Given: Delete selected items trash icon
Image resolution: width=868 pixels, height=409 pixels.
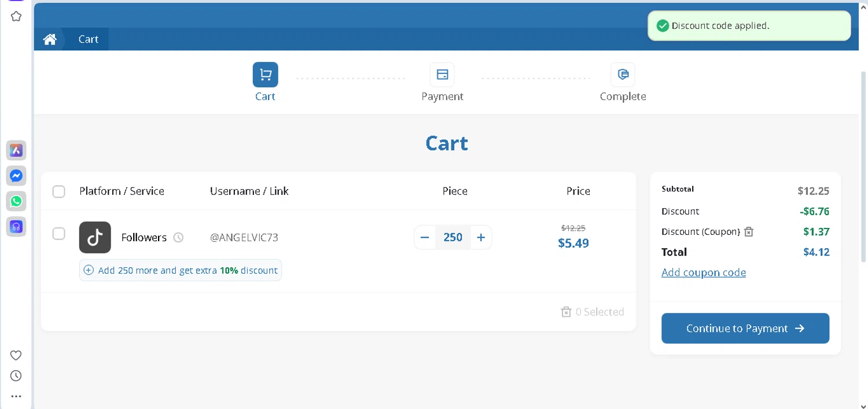Looking at the screenshot, I should 567,312.
